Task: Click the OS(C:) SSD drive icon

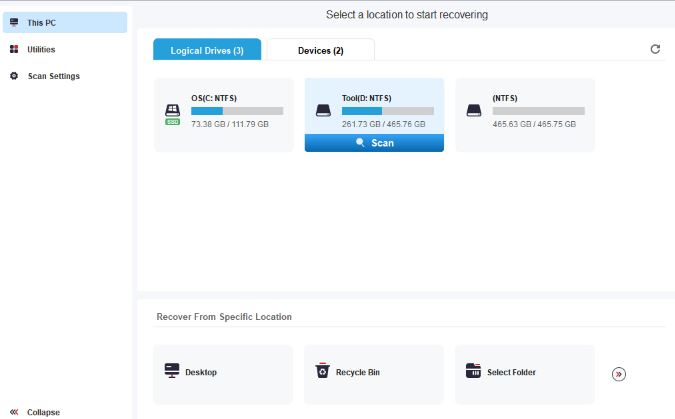Action: tap(173, 114)
